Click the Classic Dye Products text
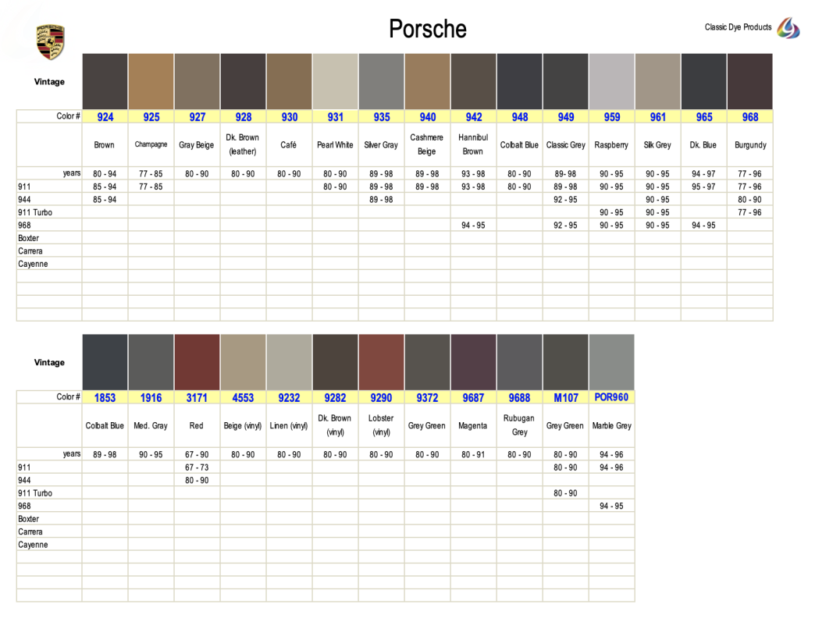This screenshot has height=629, width=840. click(x=738, y=27)
